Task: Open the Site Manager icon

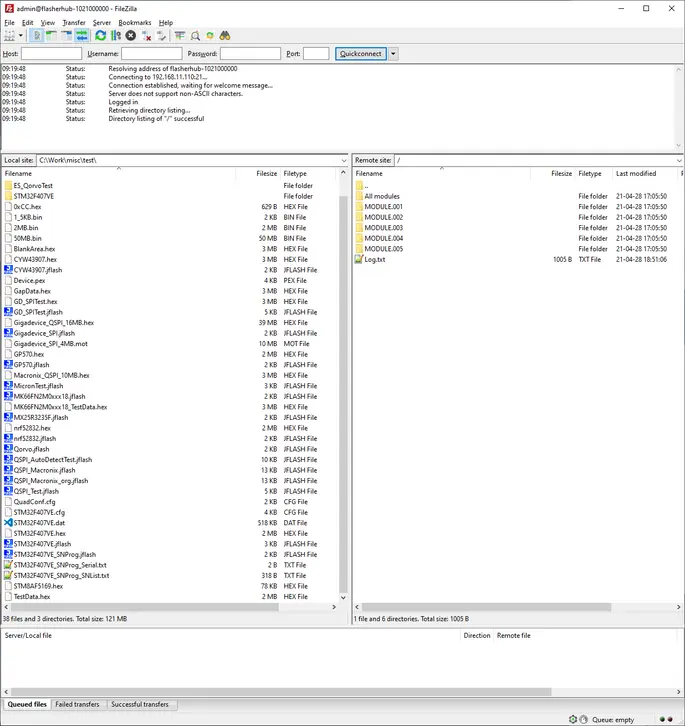Action: pos(10,36)
